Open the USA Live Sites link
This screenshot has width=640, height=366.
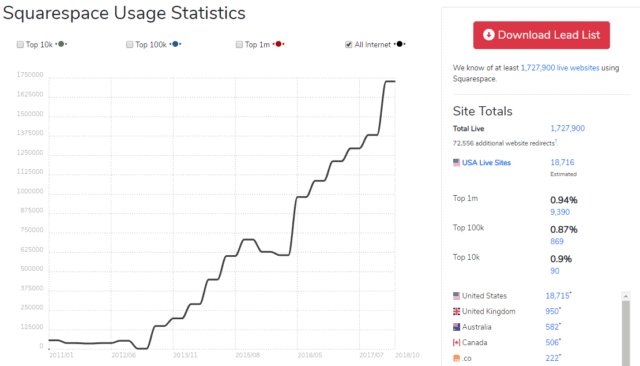pyautogui.click(x=486, y=162)
